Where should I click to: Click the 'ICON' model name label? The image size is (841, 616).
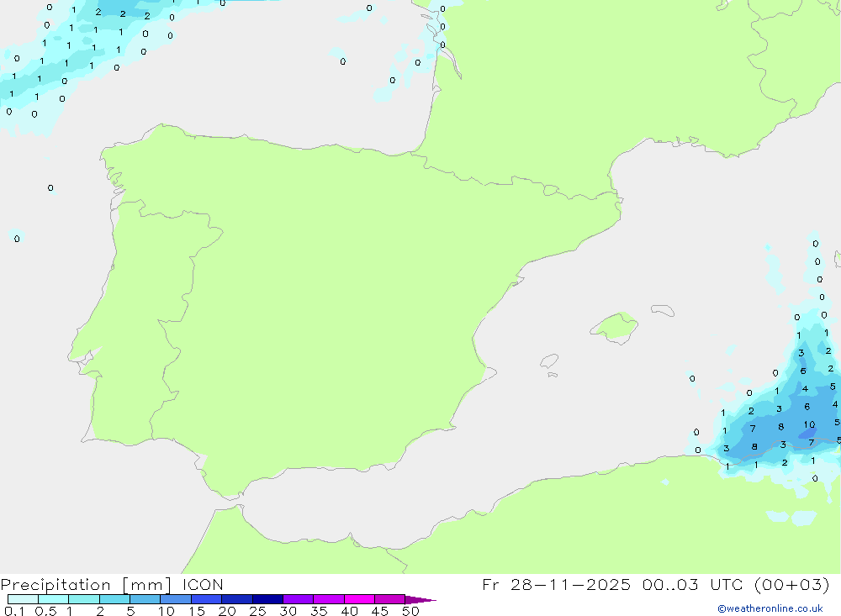click(203, 584)
